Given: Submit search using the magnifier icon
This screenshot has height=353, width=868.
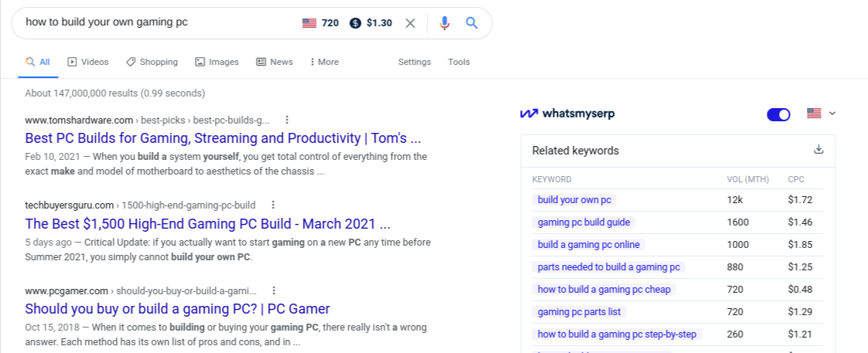Looking at the screenshot, I should point(471,23).
